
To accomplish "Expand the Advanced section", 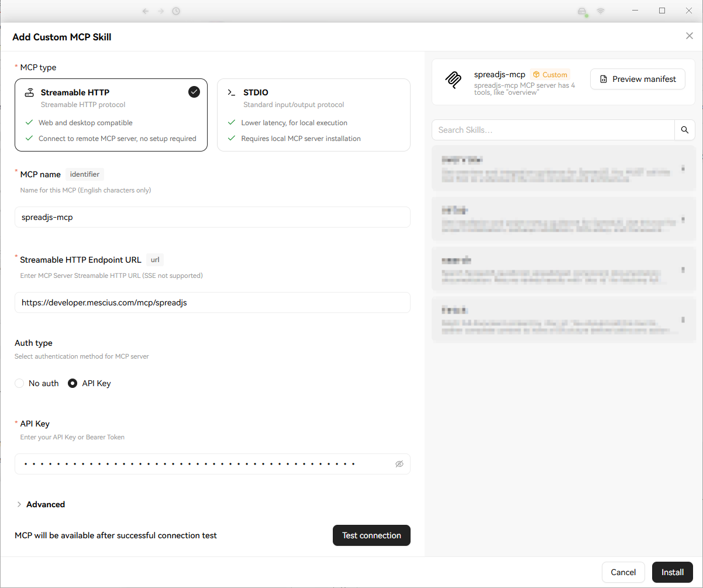I will 40,504.
